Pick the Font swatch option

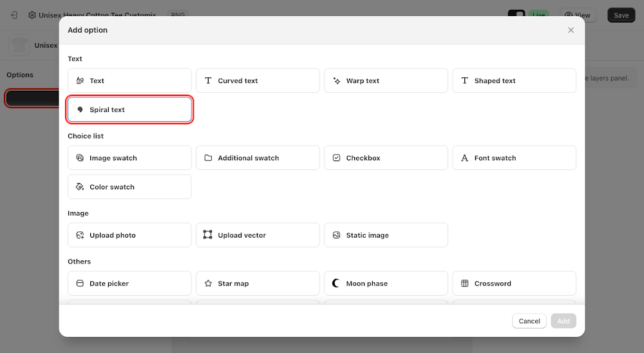[x=514, y=158]
